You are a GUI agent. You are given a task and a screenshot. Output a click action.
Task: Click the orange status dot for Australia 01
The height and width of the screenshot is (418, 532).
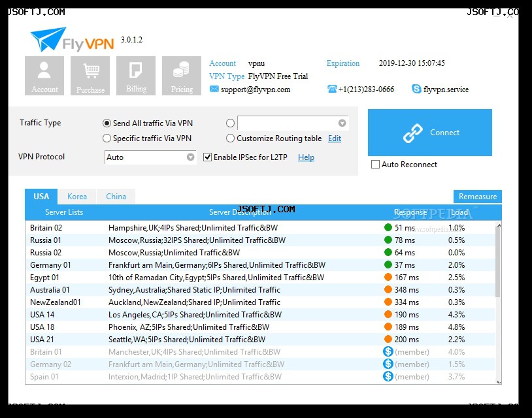[x=388, y=290]
